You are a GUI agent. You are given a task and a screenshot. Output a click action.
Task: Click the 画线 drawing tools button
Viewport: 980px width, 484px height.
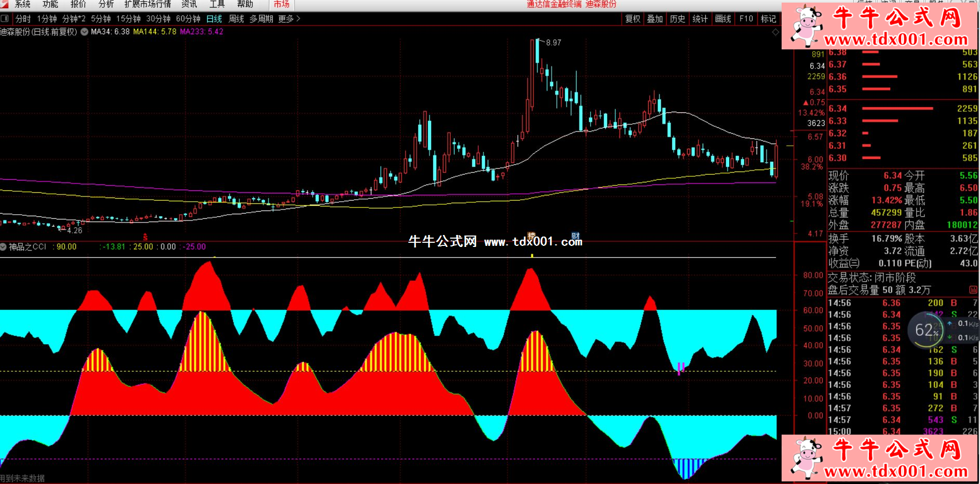(723, 19)
